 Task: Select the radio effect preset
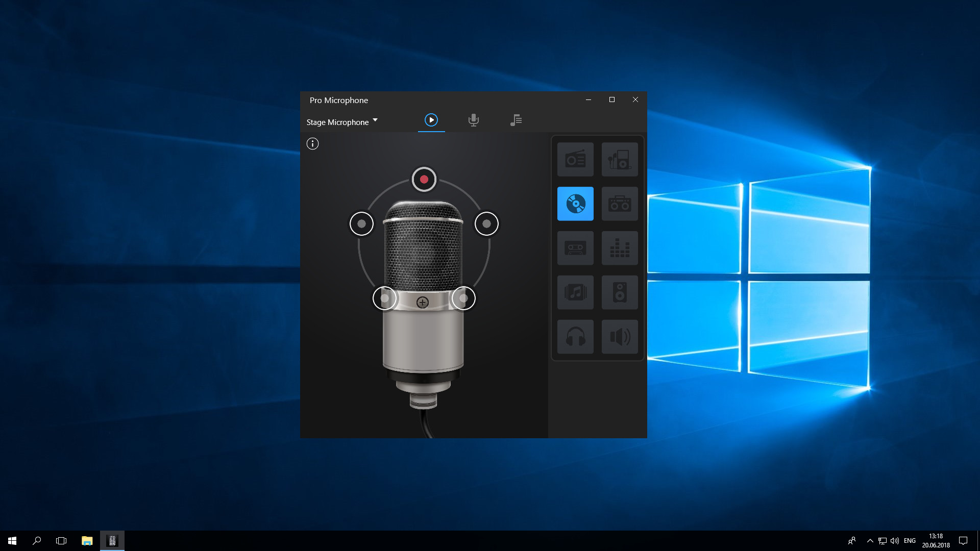(x=575, y=159)
